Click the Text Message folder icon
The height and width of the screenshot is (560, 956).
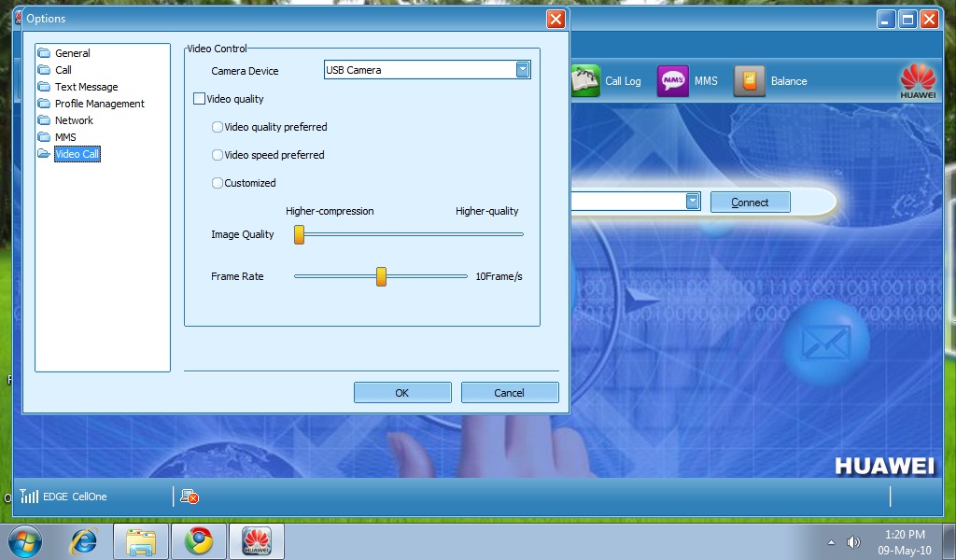click(44, 87)
